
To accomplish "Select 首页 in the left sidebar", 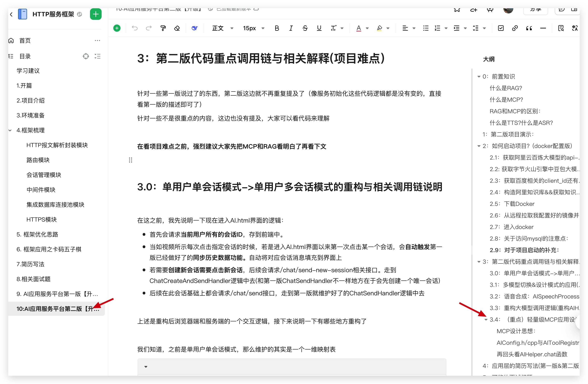I will 25,41.
